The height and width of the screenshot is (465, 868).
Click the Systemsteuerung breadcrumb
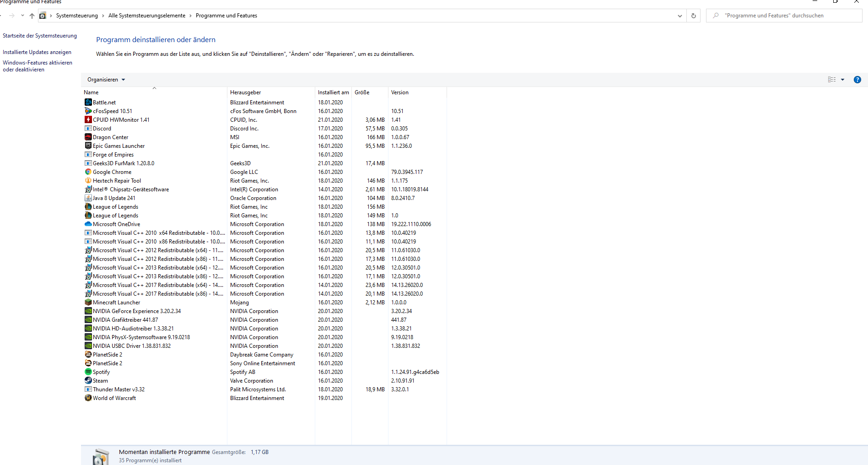point(77,16)
